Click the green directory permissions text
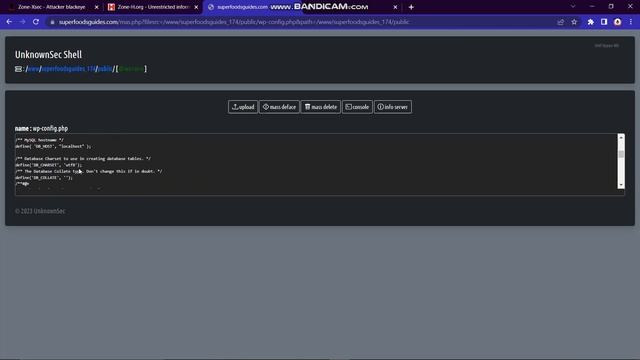This screenshot has width=640, height=360. (x=131, y=69)
